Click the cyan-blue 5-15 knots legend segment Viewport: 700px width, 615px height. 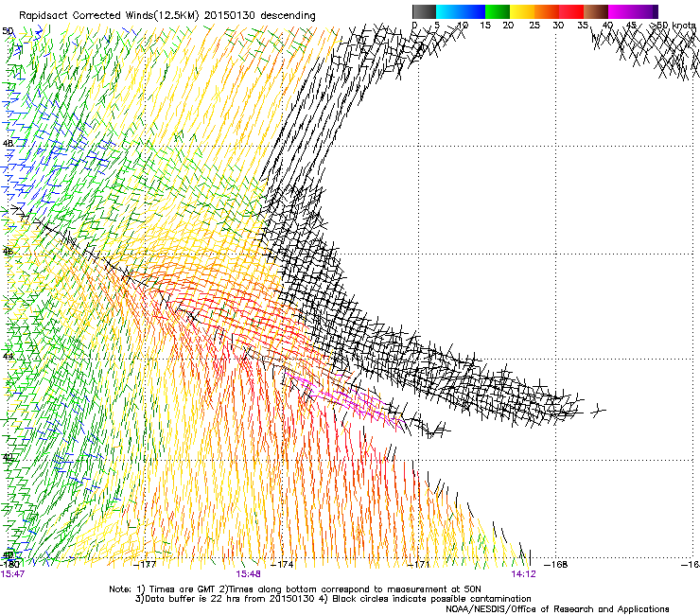(x=461, y=11)
